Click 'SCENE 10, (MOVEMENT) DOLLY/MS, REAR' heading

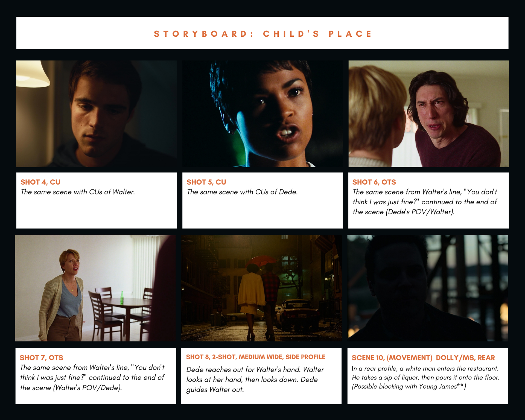[x=423, y=358]
